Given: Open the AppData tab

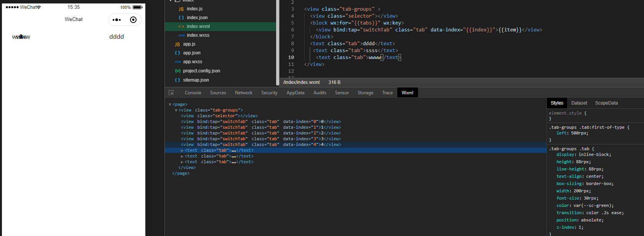Looking at the screenshot, I should tap(295, 93).
